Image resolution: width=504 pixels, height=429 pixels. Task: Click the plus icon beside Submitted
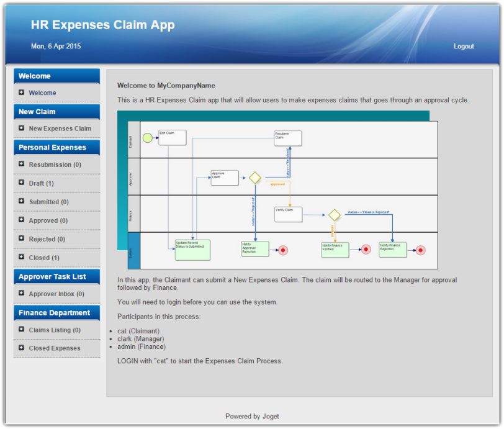point(22,202)
